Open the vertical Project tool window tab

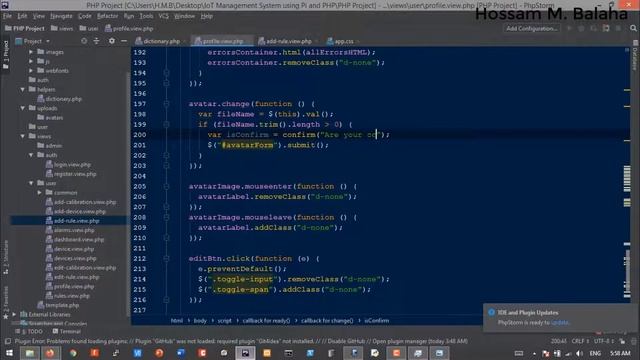point(5,56)
